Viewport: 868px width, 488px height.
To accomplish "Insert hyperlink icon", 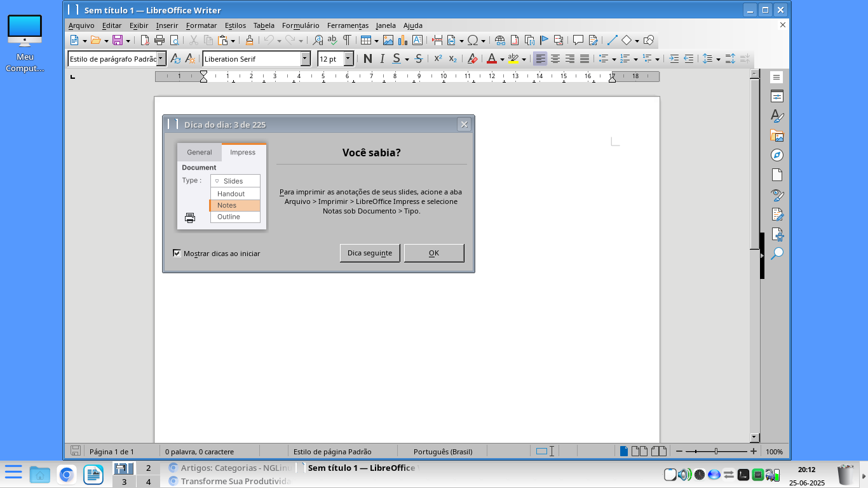I will point(500,40).
